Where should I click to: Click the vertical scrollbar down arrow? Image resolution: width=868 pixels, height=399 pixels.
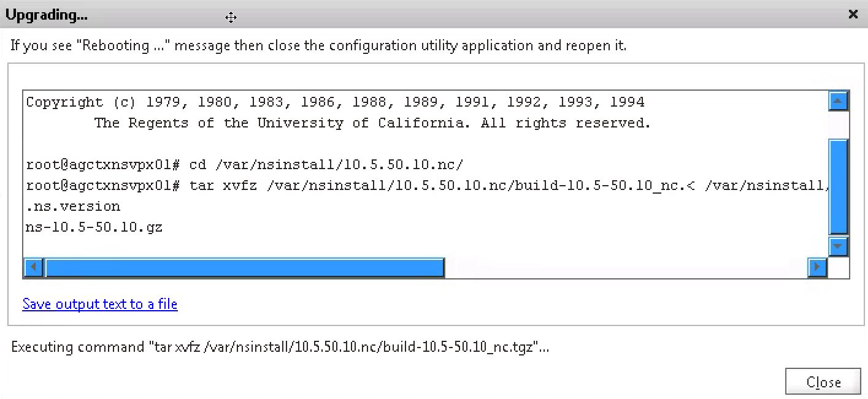point(838,246)
